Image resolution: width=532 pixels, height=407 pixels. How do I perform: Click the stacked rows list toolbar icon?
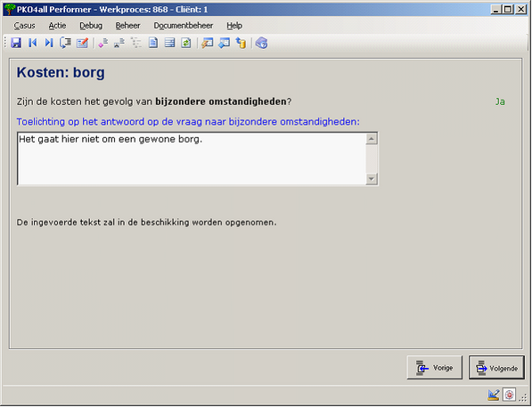[169, 43]
